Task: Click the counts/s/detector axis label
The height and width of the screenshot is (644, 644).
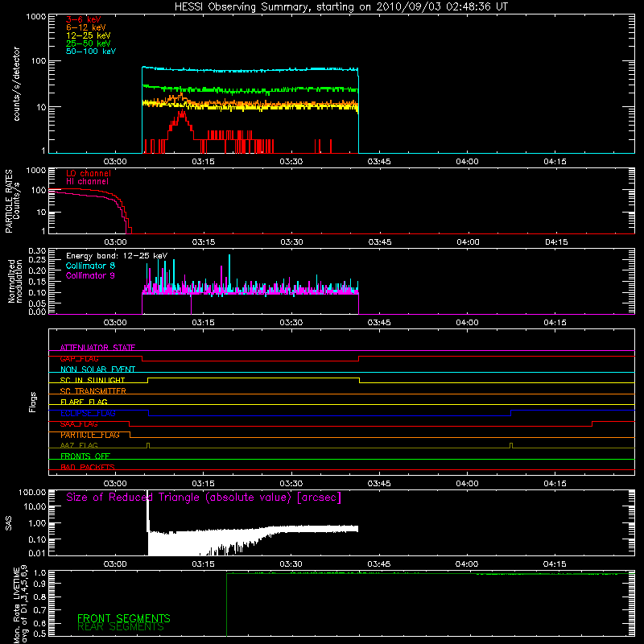Action: pos(16,84)
